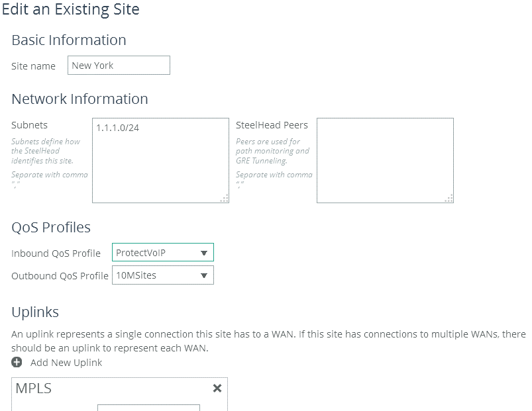Click the QoS Profiles section heading
This screenshot has height=411, width=532.
click(51, 228)
